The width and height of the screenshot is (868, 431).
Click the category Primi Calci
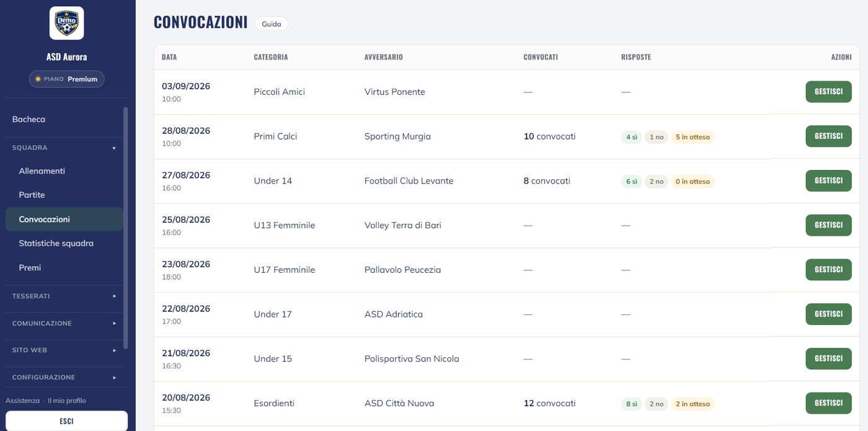[275, 136]
